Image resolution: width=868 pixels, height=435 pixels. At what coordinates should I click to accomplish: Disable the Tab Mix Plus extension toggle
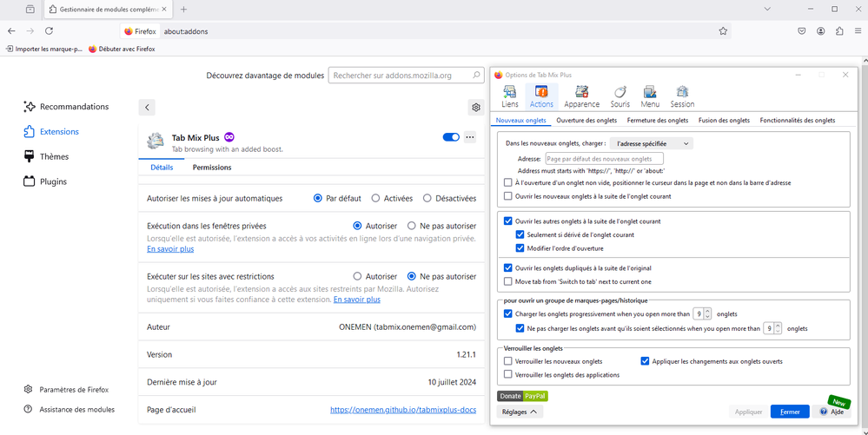click(451, 137)
